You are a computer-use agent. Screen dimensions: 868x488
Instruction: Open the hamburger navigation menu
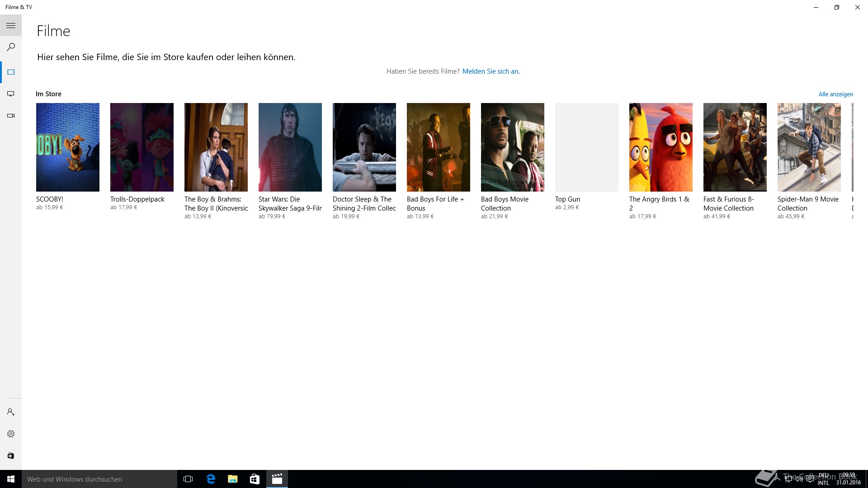(x=11, y=26)
